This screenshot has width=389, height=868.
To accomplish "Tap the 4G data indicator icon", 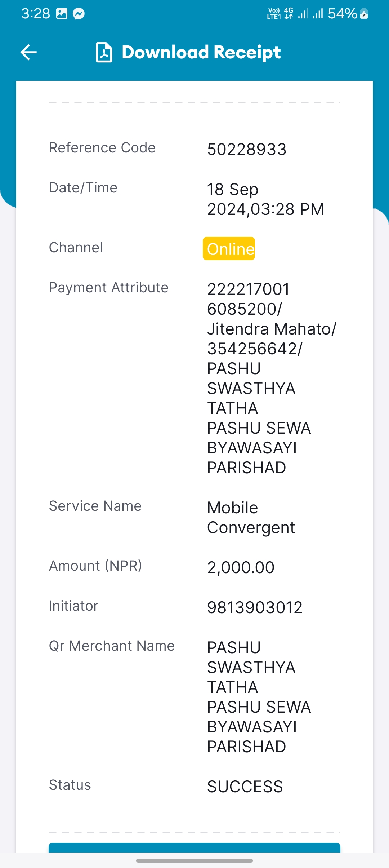I will coord(289,13).
